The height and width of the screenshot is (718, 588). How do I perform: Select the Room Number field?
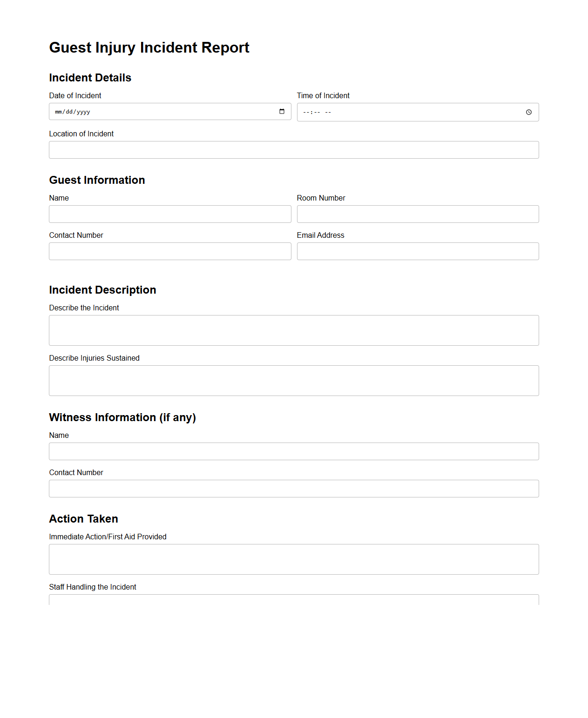click(418, 214)
